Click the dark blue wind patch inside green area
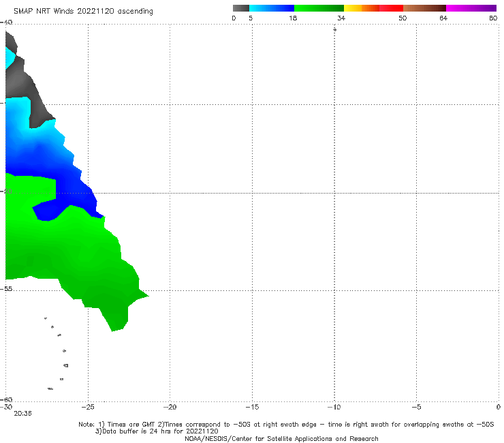This screenshot has width=504, height=443. [48, 211]
